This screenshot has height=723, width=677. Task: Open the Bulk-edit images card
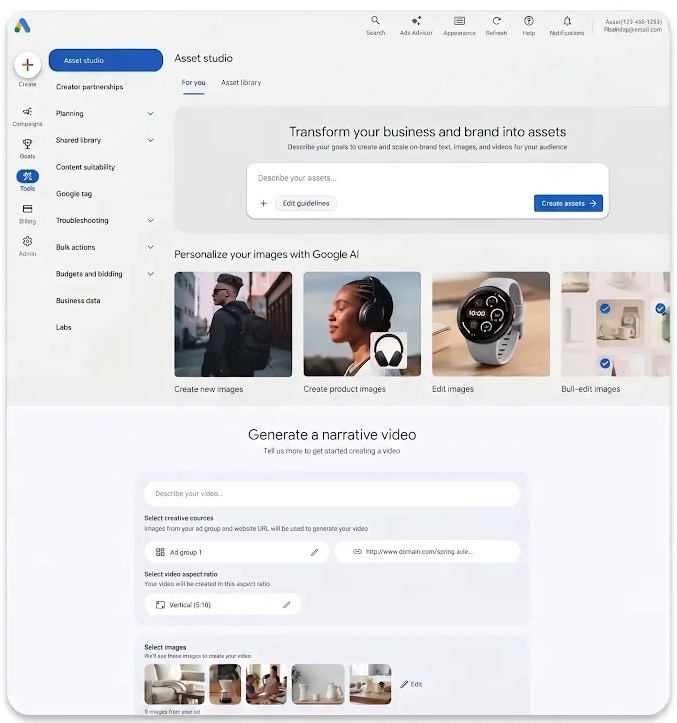pos(615,324)
